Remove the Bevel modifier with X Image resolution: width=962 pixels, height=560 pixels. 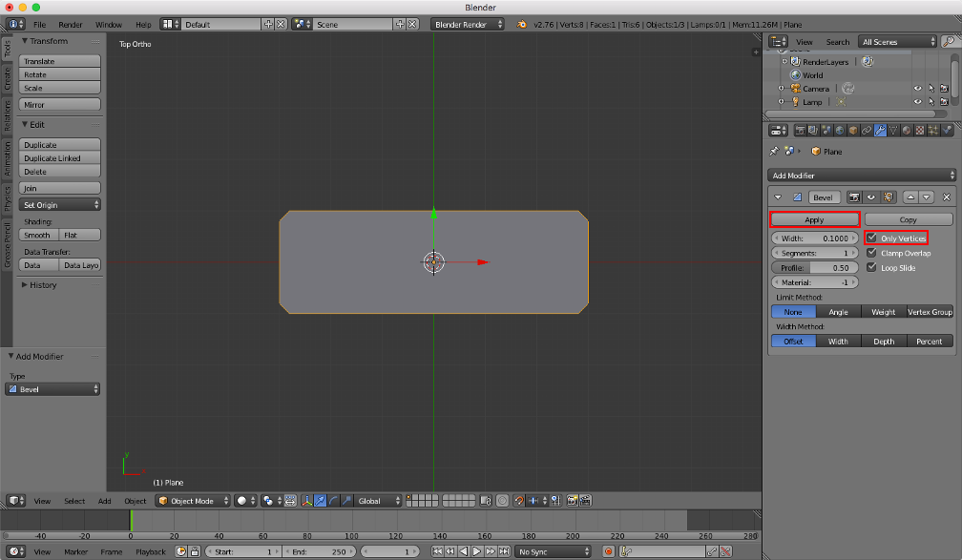pyautogui.click(x=947, y=197)
